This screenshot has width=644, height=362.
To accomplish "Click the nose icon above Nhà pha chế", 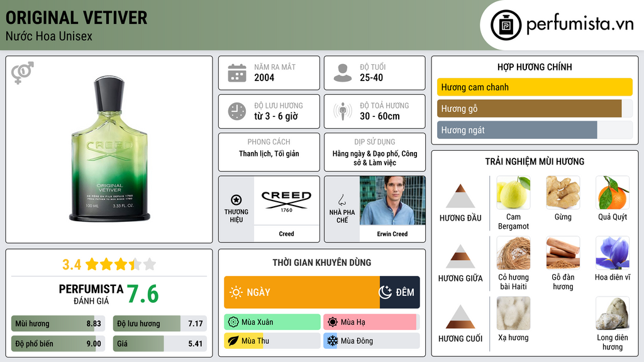I will (341, 200).
